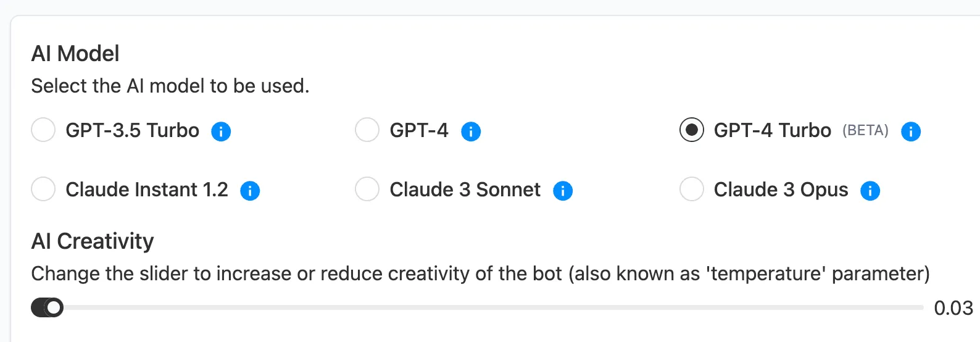Open the info icon beside GPT-3.5 Turbo
980x342 pixels.
pos(221,131)
